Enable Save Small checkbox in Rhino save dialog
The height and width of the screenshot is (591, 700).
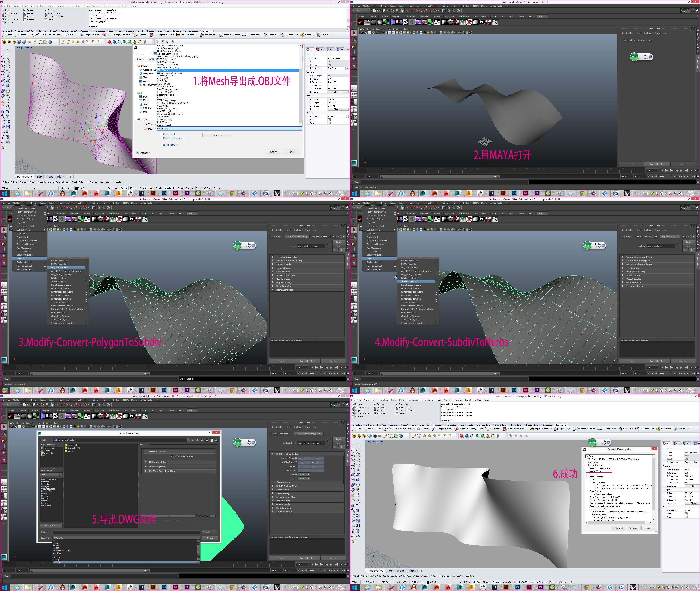point(162,134)
